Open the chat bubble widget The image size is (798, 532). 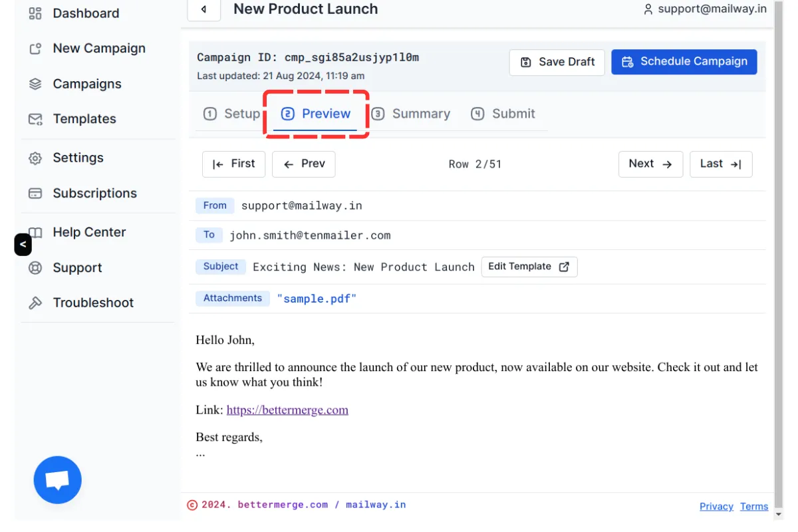point(58,479)
